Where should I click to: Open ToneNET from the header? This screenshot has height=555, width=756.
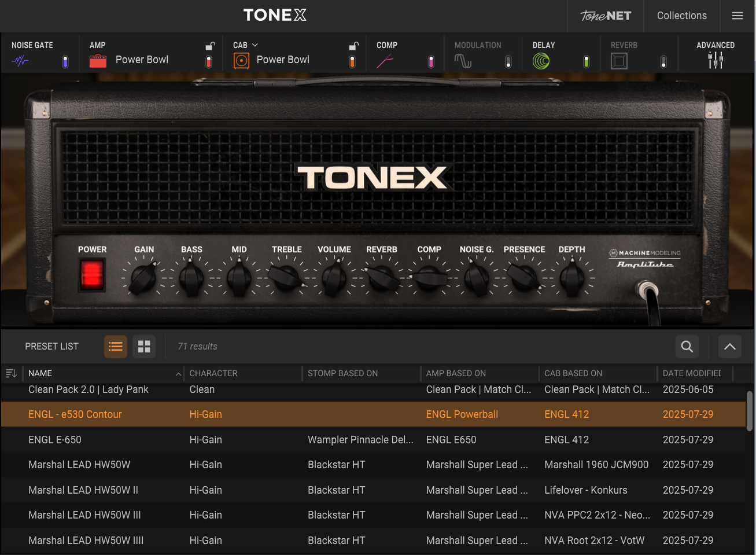point(606,16)
